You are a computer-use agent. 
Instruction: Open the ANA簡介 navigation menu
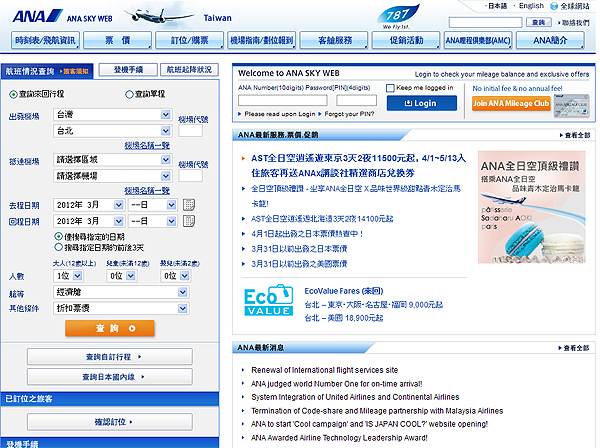tap(550, 40)
